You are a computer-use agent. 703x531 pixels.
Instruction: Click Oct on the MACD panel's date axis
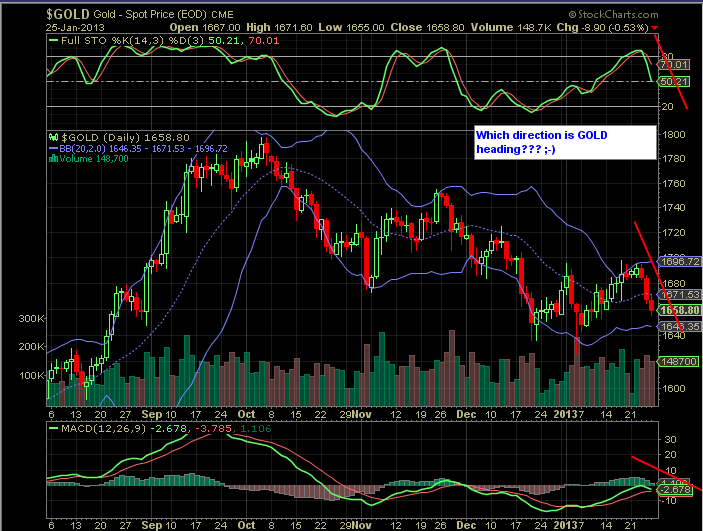click(247, 525)
